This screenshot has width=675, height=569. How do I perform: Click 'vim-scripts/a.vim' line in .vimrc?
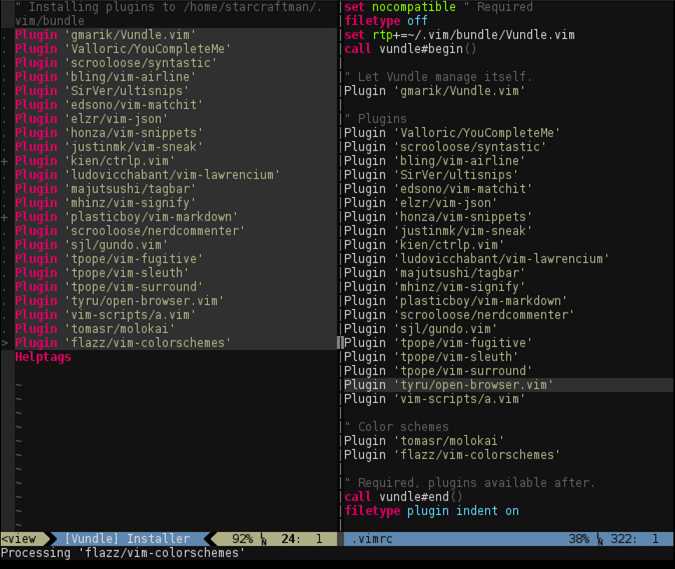click(x=435, y=399)
